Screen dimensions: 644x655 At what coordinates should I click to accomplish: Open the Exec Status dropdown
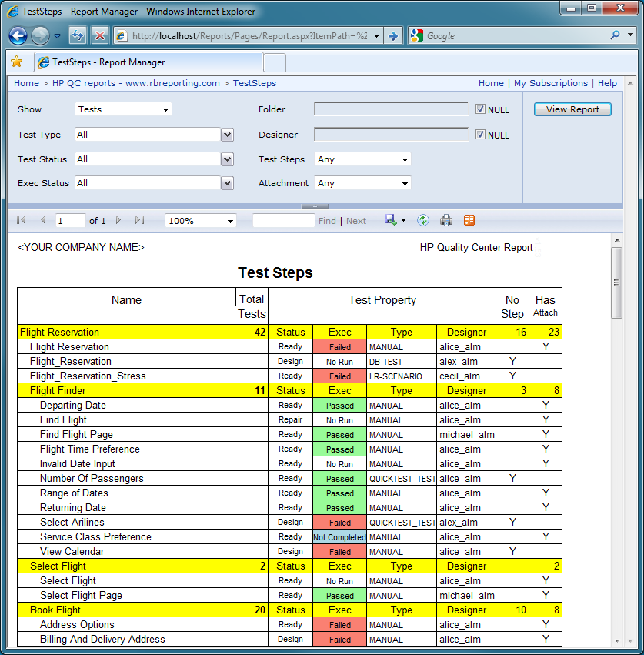click(x=226, y=183)
